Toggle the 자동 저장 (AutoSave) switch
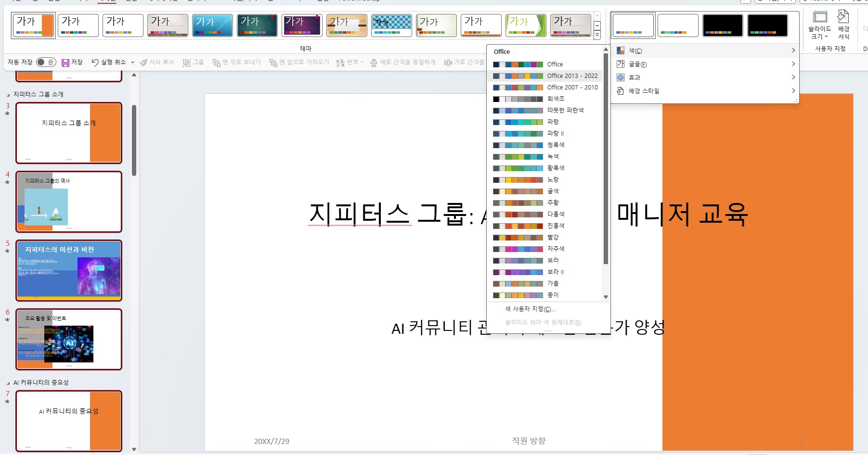The image size is (868, 455). [46, 62]
